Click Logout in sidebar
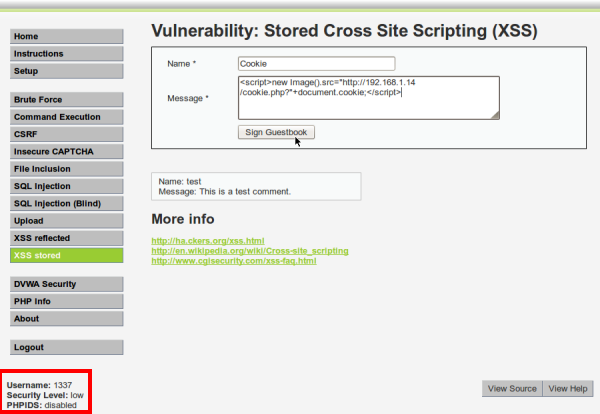 click(x=67, y=347)
